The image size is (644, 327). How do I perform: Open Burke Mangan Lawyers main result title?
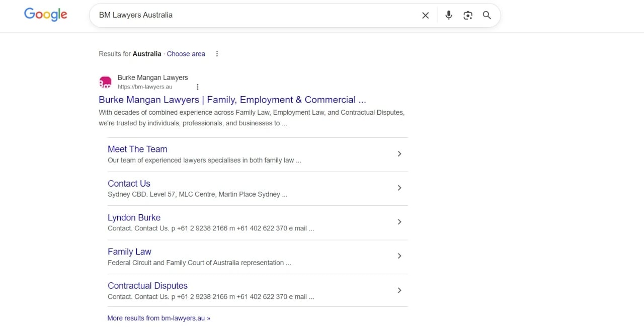(x=232, y=100)
